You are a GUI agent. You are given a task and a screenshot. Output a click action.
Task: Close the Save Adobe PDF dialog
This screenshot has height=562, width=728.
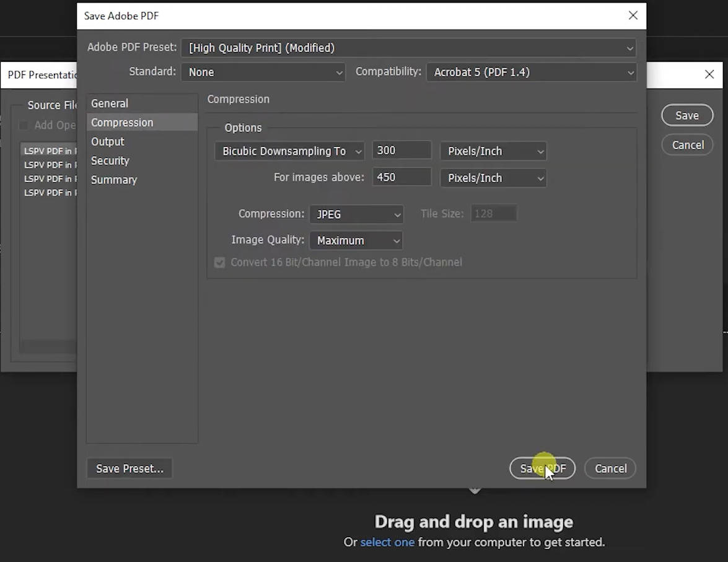633,15
